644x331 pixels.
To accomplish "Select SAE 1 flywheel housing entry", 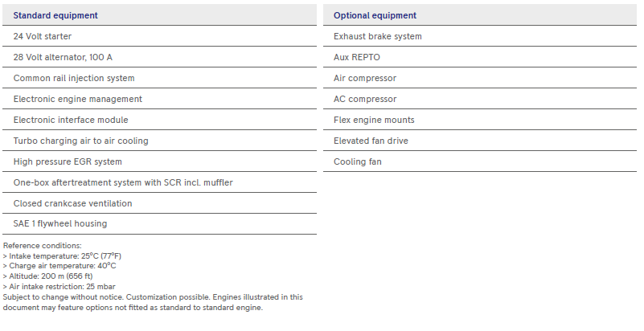I will click(159, 224).
